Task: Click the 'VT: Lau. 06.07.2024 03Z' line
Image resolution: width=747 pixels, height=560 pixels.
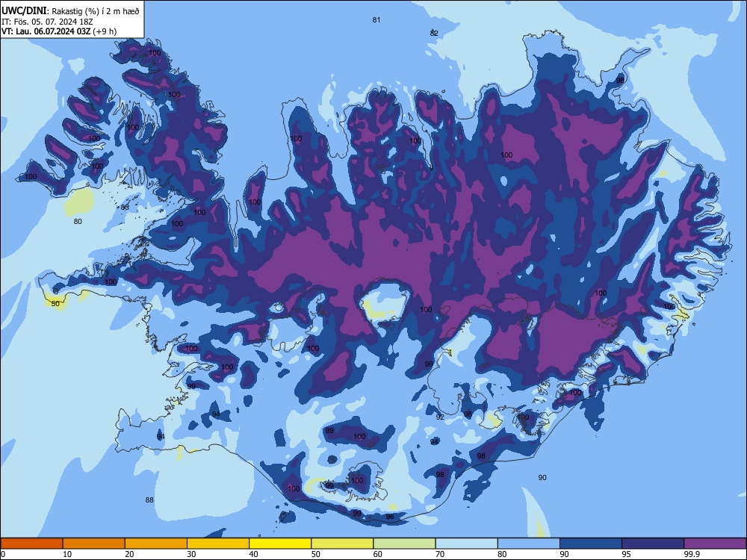Action: coord(46,31)
